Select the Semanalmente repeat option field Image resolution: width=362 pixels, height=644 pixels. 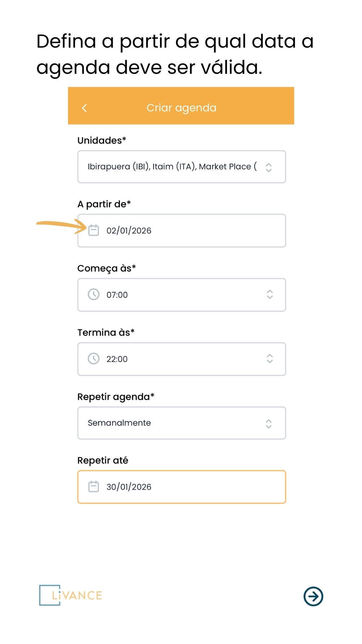coord(182,423)
